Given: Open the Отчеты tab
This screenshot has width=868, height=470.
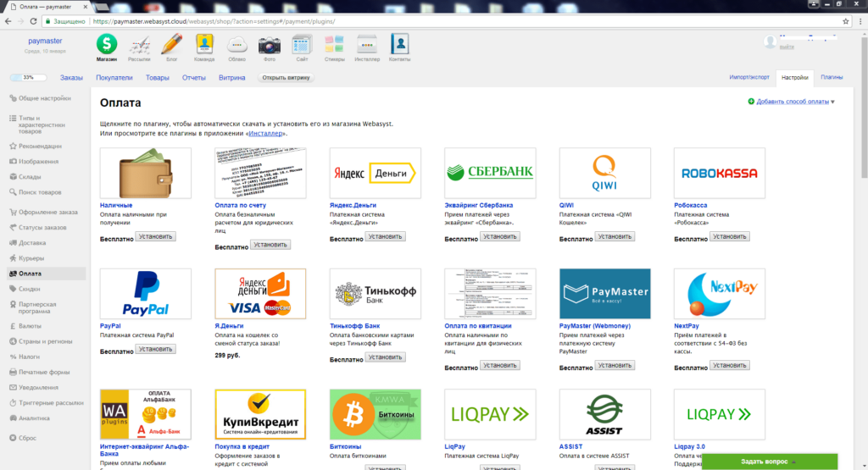Looking at the screenshot, I should pyautogui.click(x=194, y=77).
